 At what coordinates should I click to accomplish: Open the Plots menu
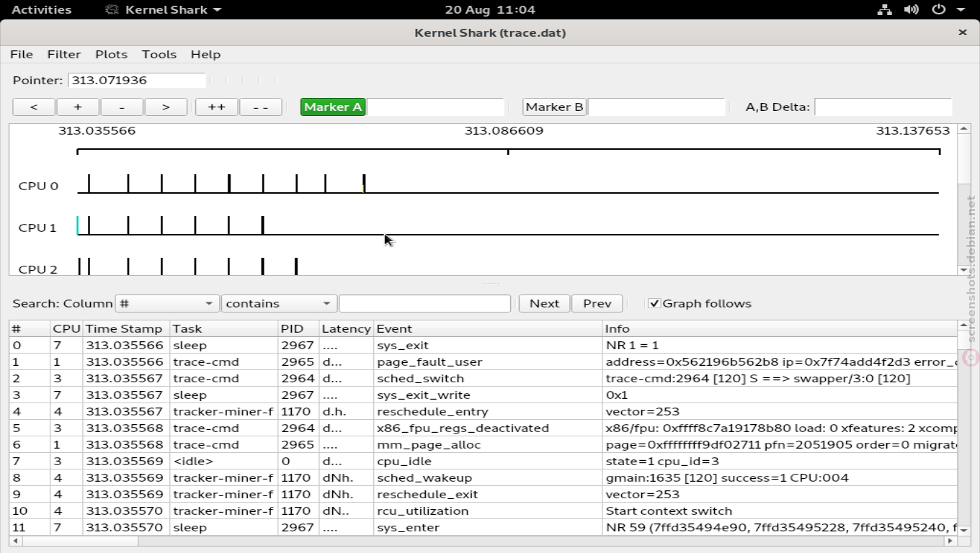pos(111,55)
